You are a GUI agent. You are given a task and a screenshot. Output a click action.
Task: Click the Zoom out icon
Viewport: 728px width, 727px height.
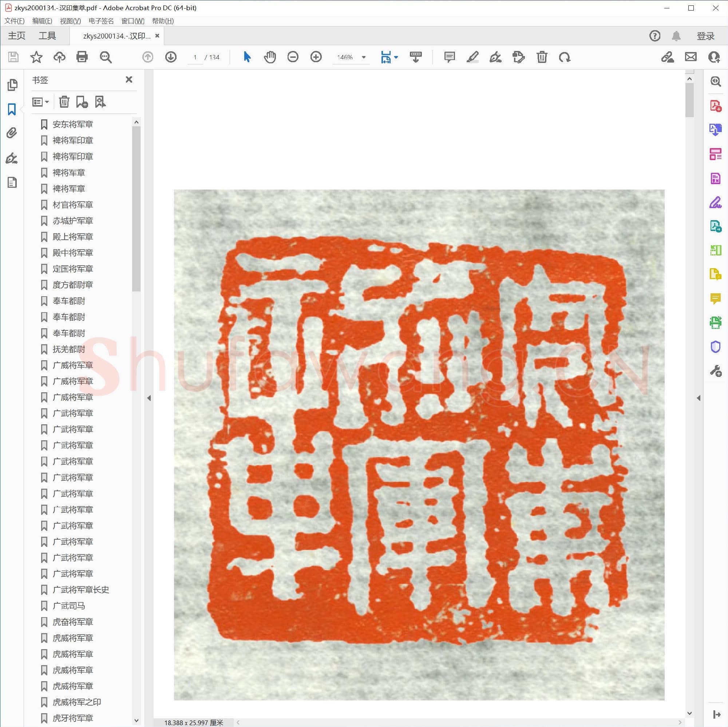pos(293,57)
